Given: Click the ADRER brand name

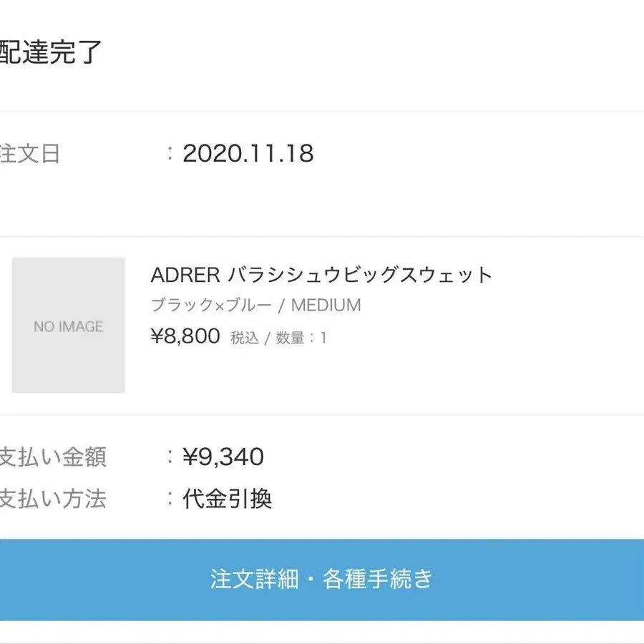Looking at the screenshot, I should (185, 275).
